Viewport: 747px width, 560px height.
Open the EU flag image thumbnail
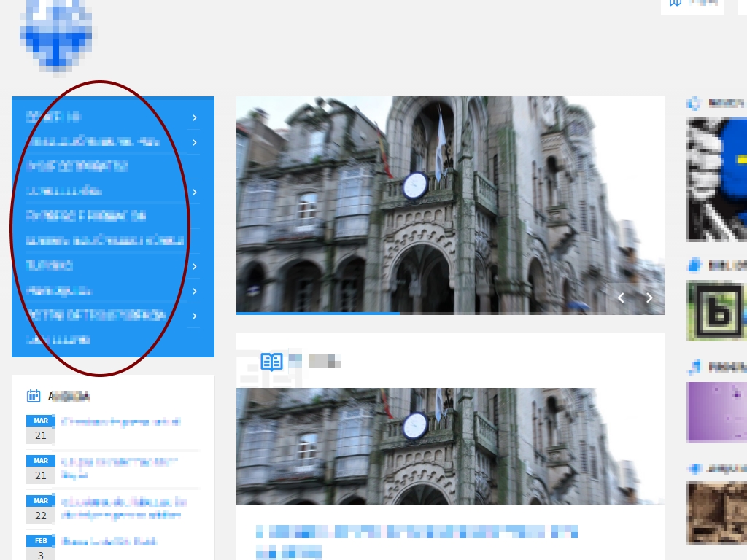pos(718,179)
